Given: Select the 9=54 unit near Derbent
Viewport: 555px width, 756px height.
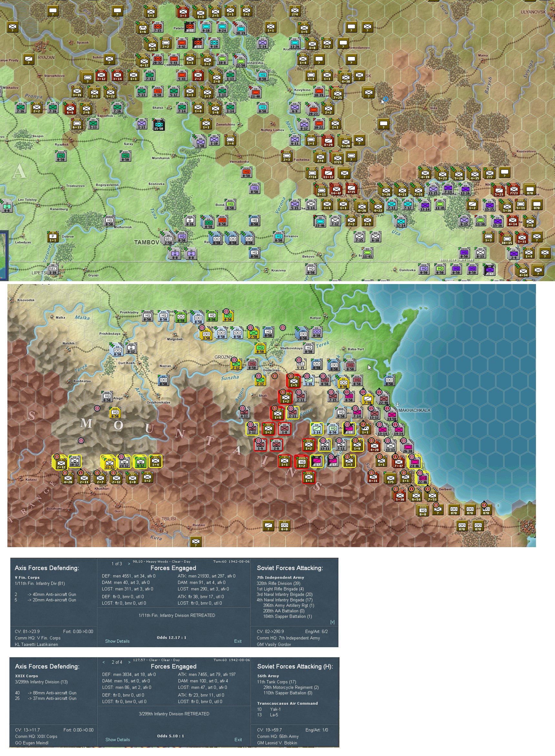Looking at the screenshot, I should 416,495.
